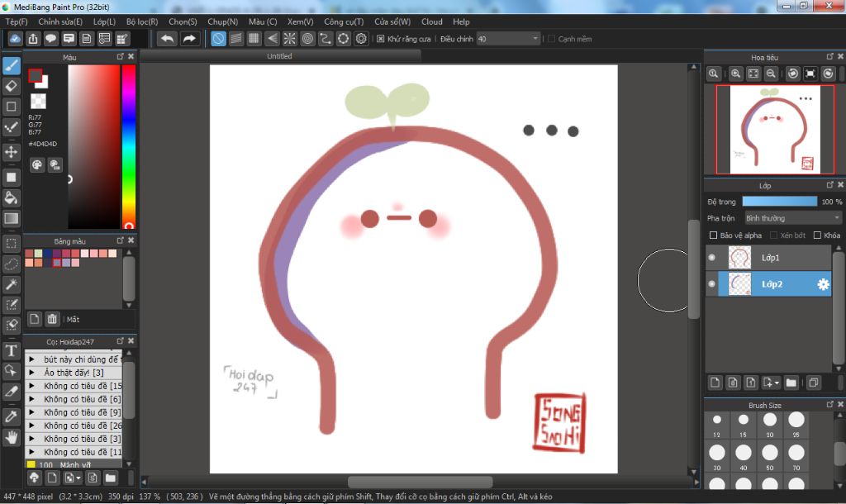This screenshot has height=504, width=846.
Task: Select the Hand tool
Action: 12,437
